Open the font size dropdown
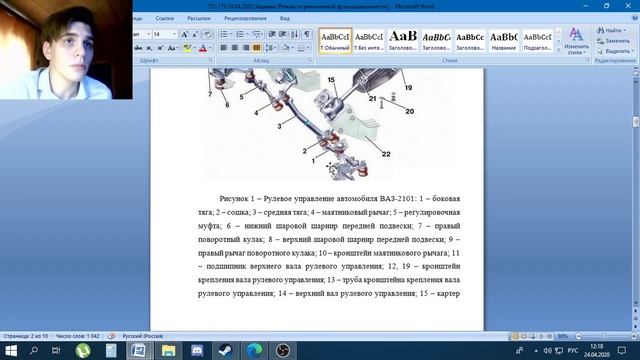 174,34
